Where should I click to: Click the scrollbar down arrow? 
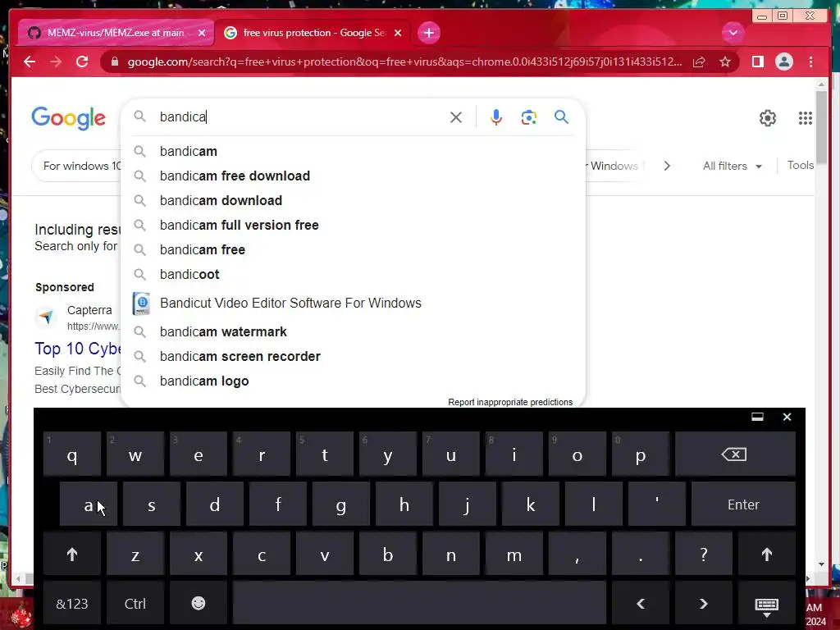[821, 564]
